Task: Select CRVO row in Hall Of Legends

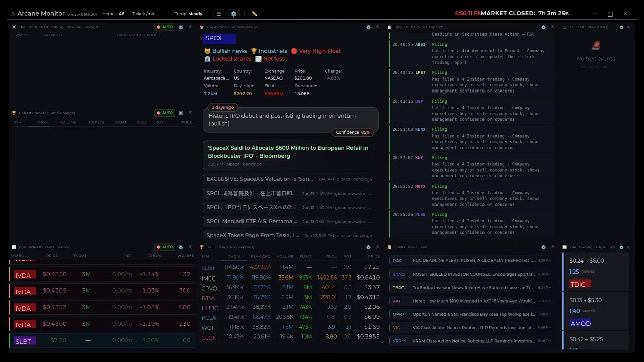Action: (290, 288)
